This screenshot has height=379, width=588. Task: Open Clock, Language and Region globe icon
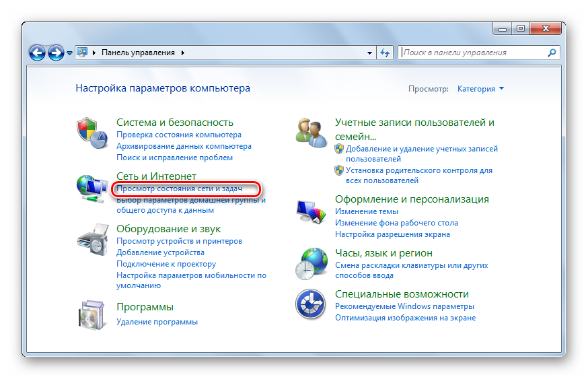click(311, 263)
